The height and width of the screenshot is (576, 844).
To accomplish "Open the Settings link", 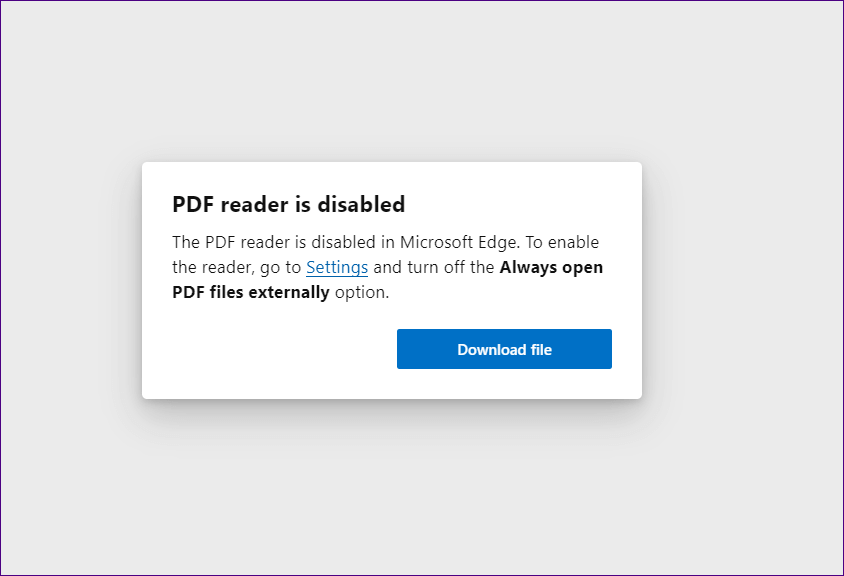I will click(337, 267).
